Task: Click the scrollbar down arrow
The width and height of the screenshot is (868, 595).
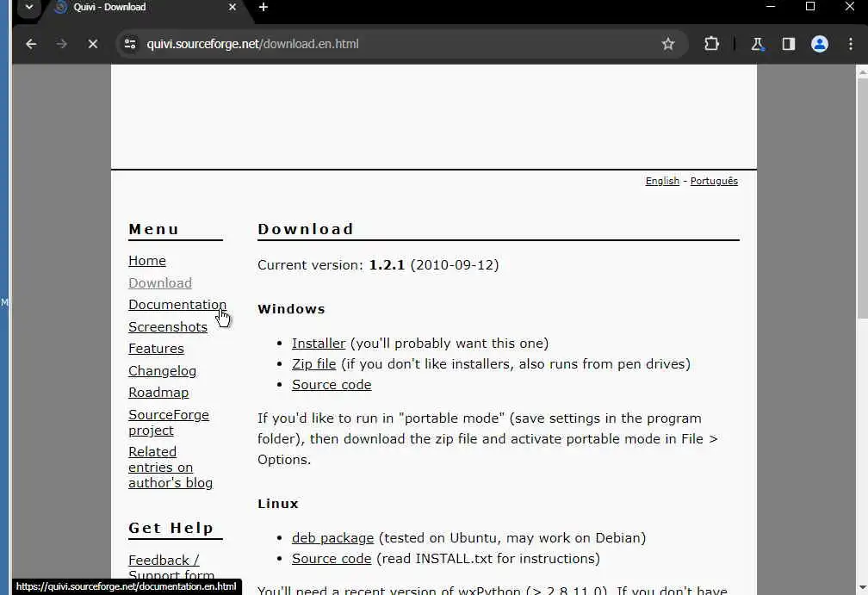Action: pyautogui.click(x=862, y=587)
